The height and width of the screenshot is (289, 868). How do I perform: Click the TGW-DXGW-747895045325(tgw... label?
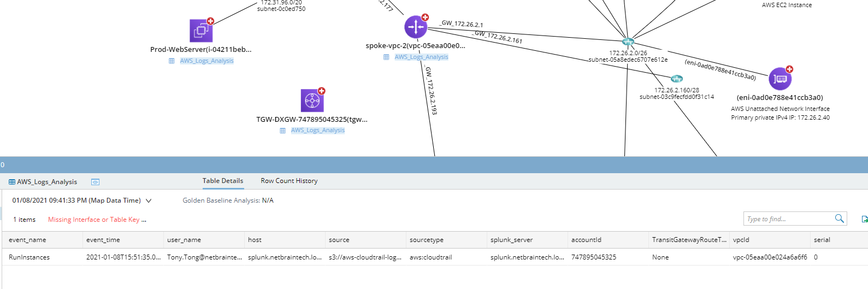coord(312,119)
